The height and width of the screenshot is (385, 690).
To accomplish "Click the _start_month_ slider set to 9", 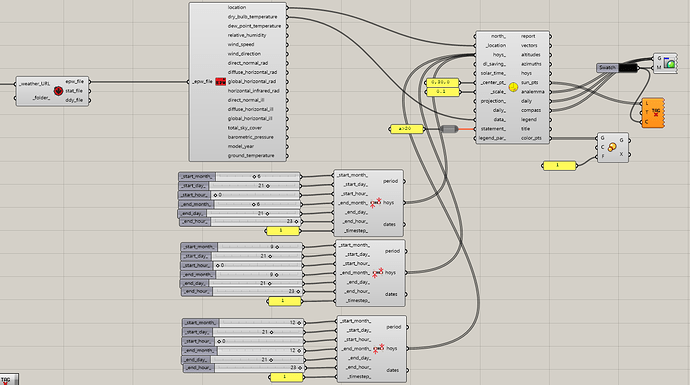I will [242, 247].
